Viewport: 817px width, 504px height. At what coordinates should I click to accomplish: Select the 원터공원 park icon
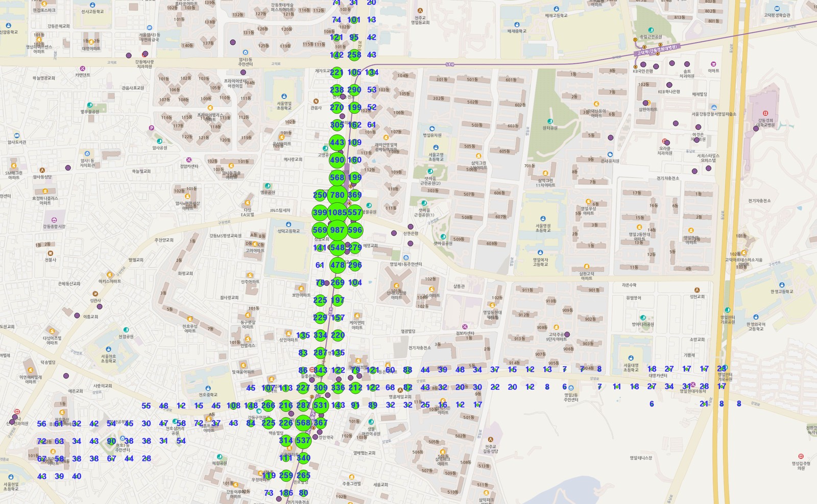(x=550, y=122)
